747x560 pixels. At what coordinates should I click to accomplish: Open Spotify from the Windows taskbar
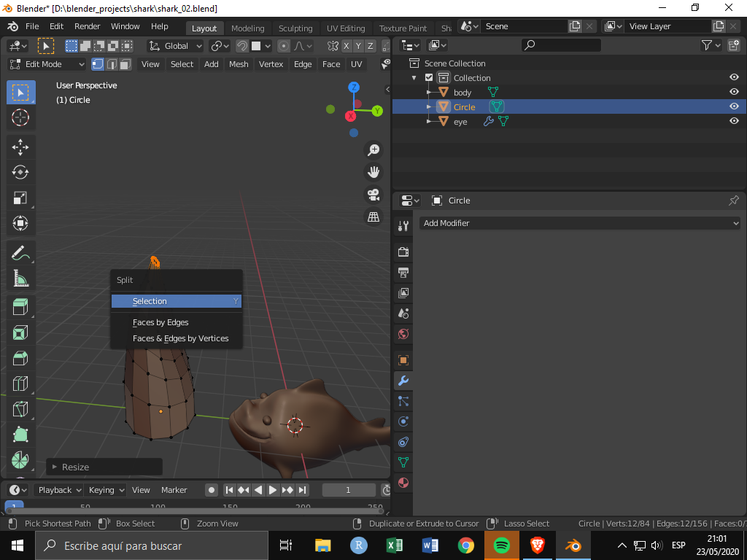coord(501,545)
